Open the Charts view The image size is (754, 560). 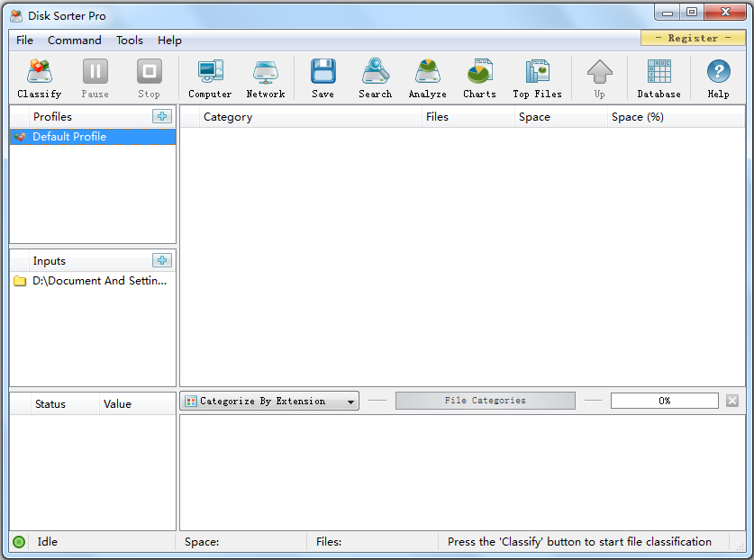point(479,78)
